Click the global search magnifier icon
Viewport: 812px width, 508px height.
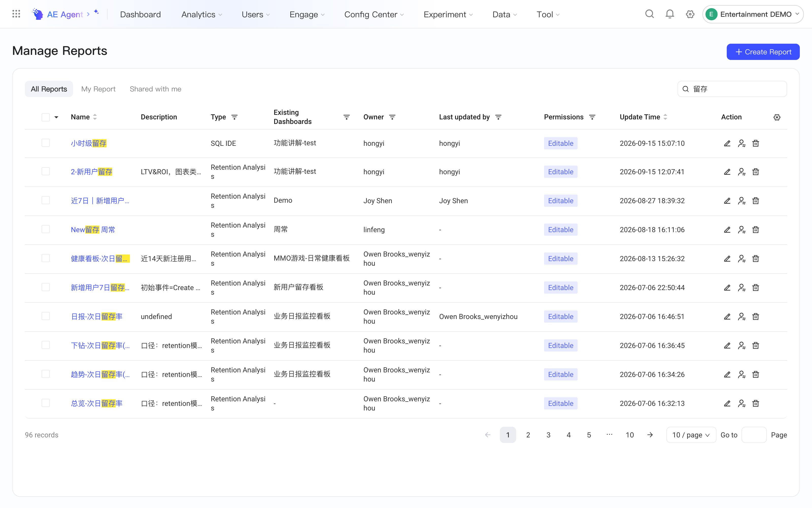click(x=650, y=14)
